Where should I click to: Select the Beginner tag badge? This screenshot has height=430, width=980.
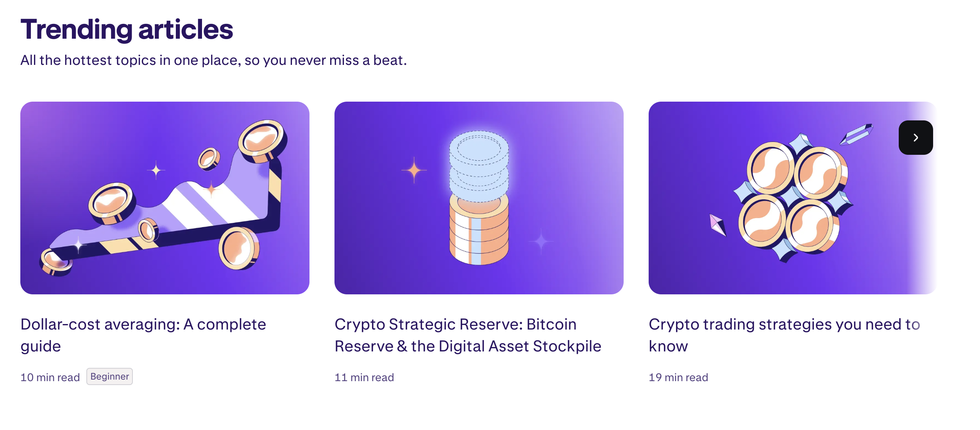(x=109, y=376)
